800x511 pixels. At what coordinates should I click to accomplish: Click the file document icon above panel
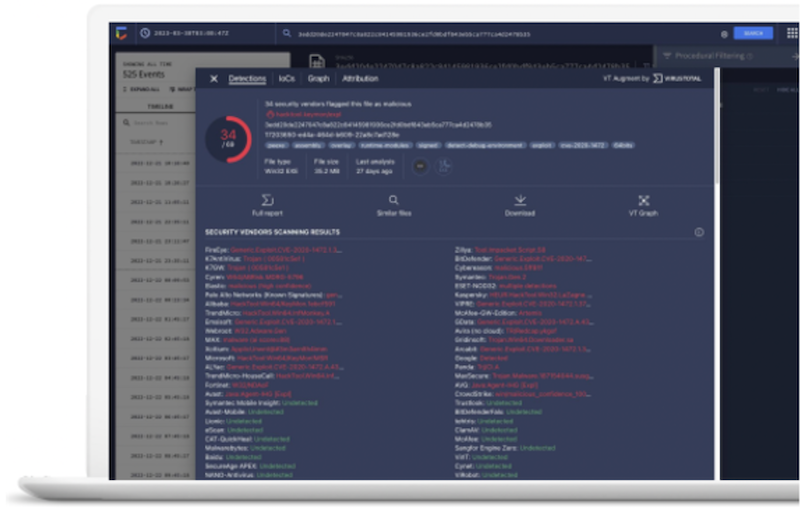point(317,61)
